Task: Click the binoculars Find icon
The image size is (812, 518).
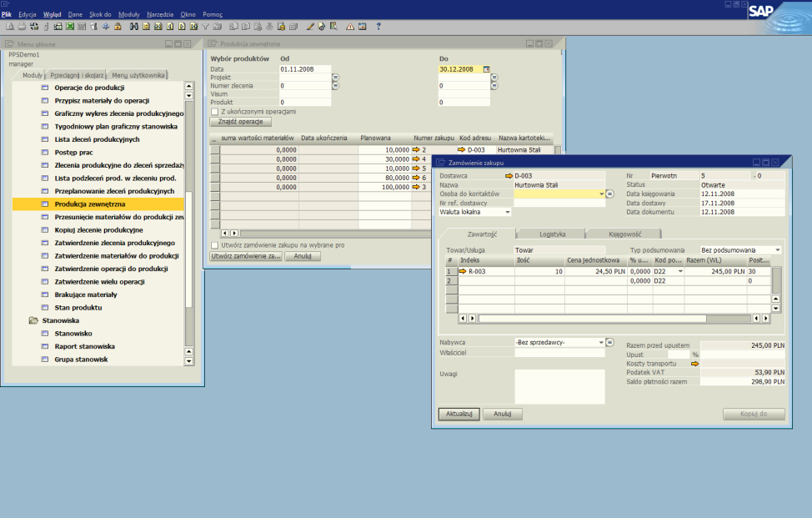Action: click(133, 27)
